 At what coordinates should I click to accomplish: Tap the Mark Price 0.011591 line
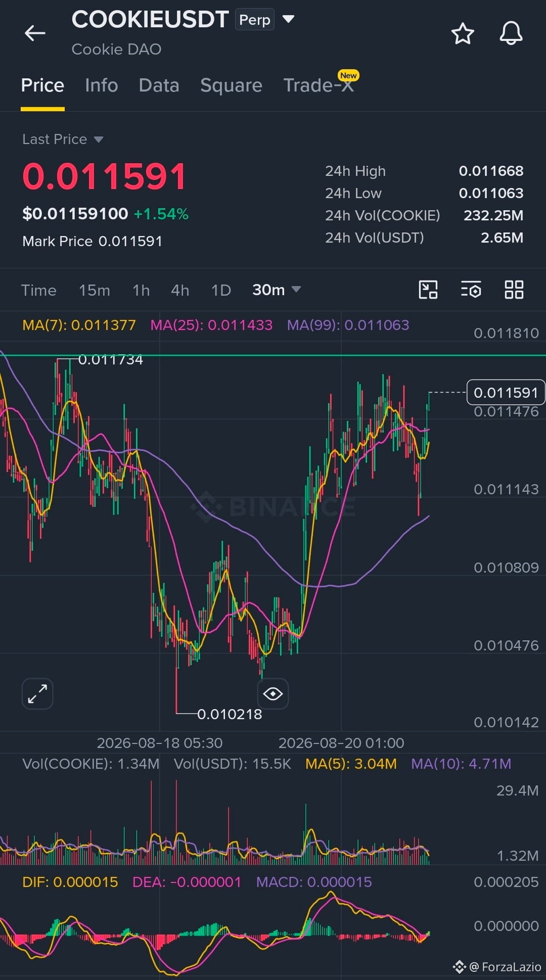[92, 241]
